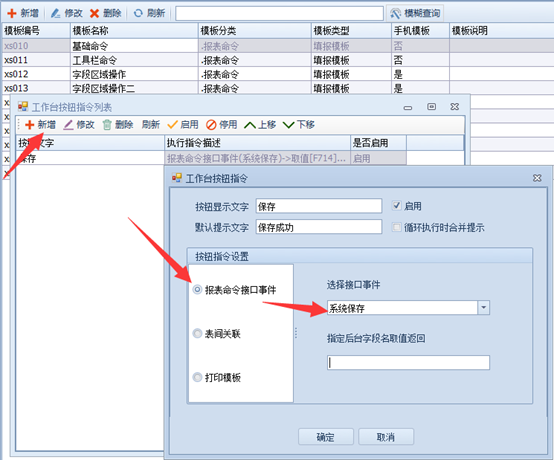Click the 模板分类 column header
The width and height of the screenshot is (554, 460).
(x=255, y=31)
